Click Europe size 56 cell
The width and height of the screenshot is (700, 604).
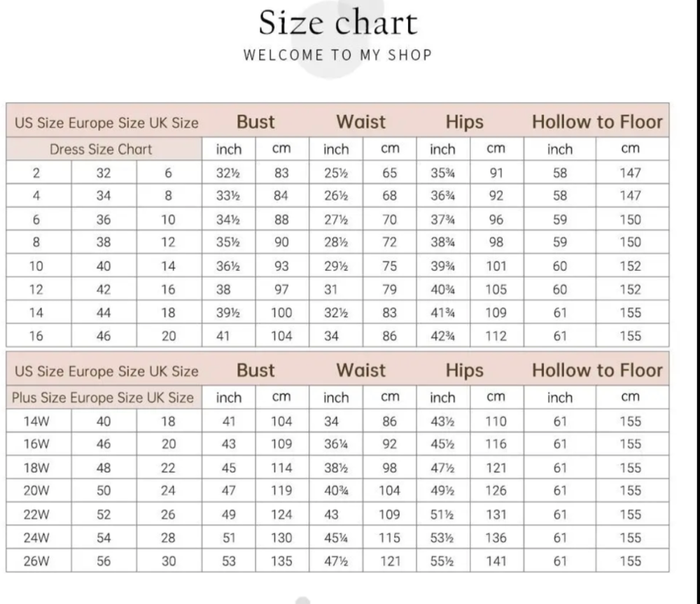tap(104, 561)
